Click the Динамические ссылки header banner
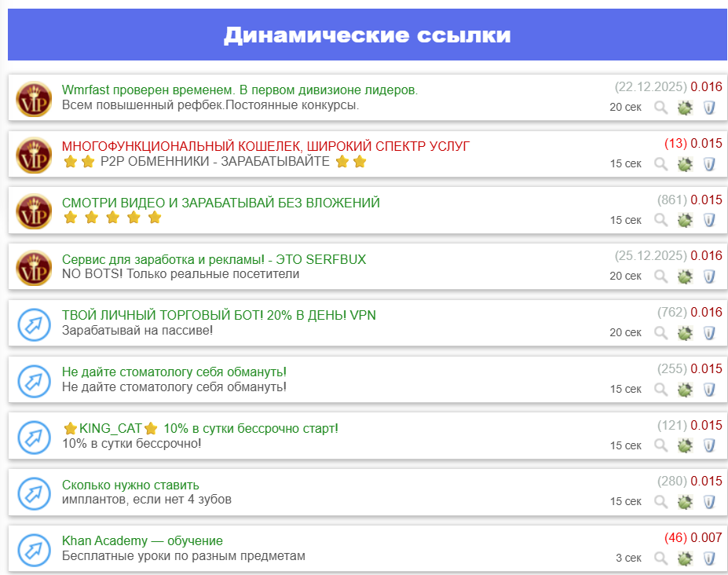Image resolution: width=728 pixels, height=575 pixels. coord(367,35)
